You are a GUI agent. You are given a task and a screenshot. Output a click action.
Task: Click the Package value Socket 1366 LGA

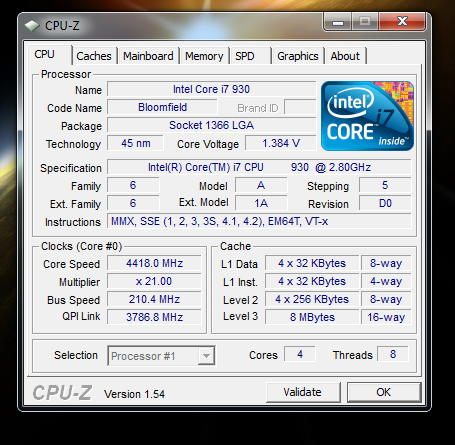211,125
